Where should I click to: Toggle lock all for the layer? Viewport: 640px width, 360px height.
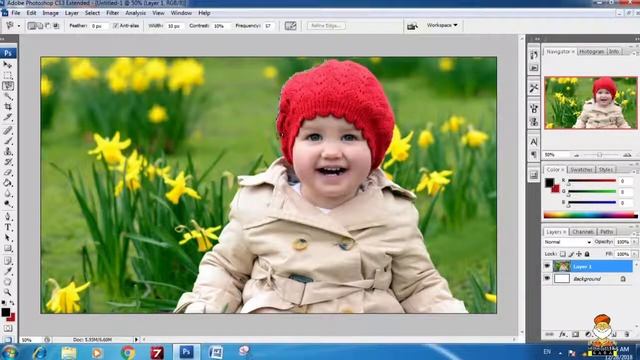pyautogui.click(x=587, y=254)
